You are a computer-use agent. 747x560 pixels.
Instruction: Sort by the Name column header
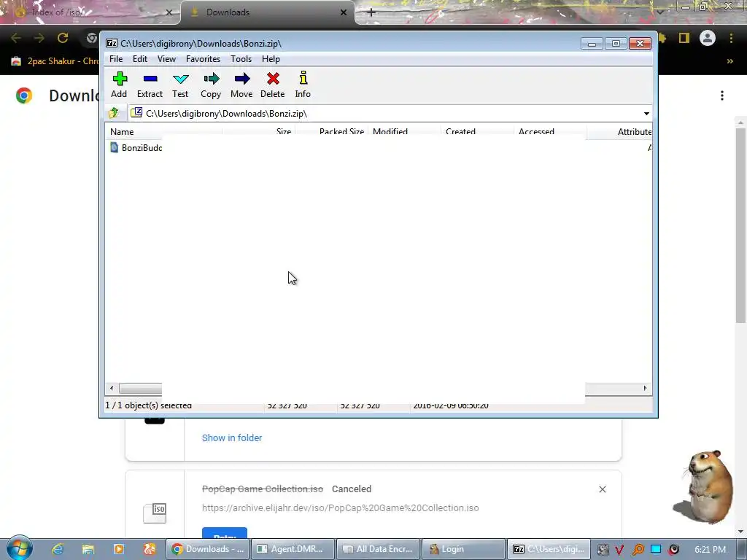[163, 131]
